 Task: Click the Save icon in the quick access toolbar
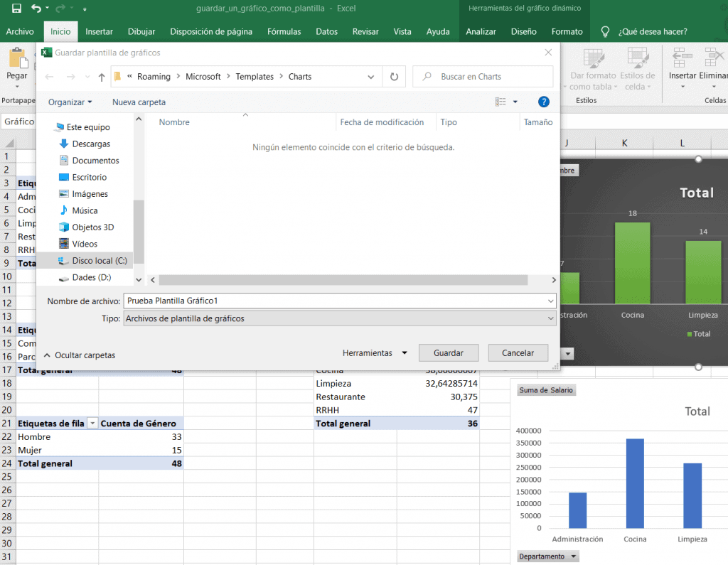coord(16,9)
